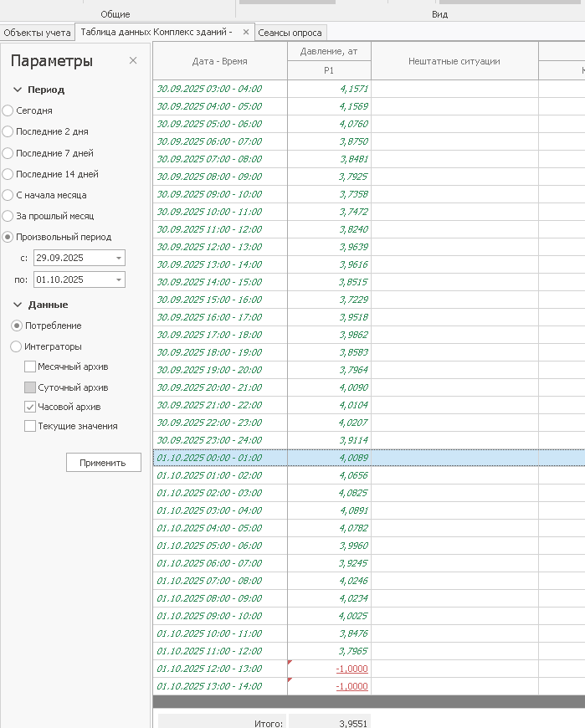Click the -1,0000 value at 12:00 - 13:00
The width and height of the screenshot is (585, 728).
(352, 669)
